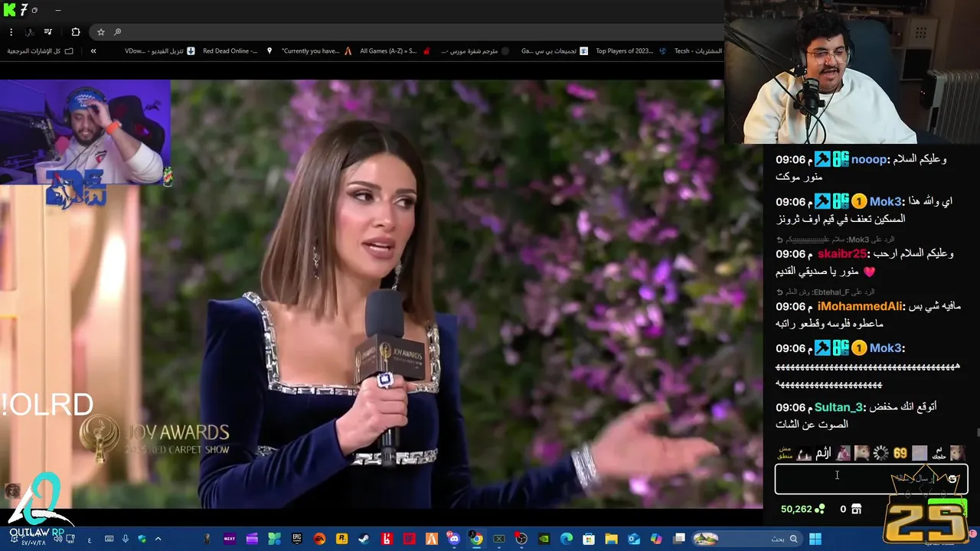The image size is (980, 551).
Task: Open the browser extensions puzzle icon
Action: [75, 32]
